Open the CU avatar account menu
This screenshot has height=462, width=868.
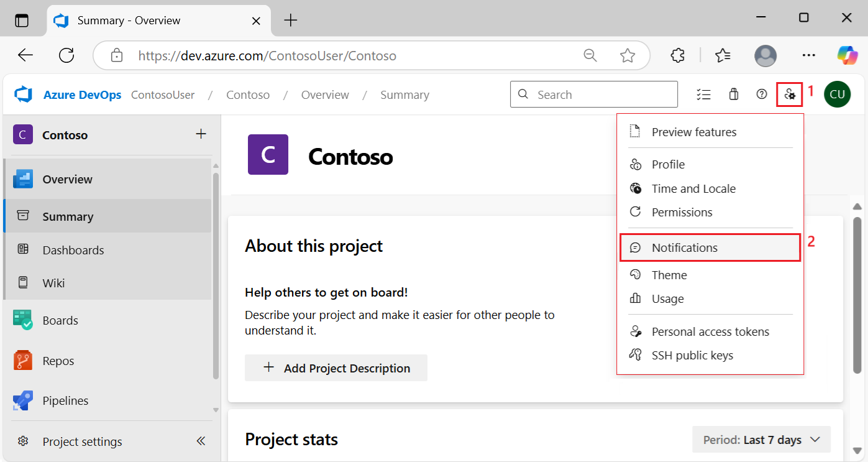coord(837,94)
